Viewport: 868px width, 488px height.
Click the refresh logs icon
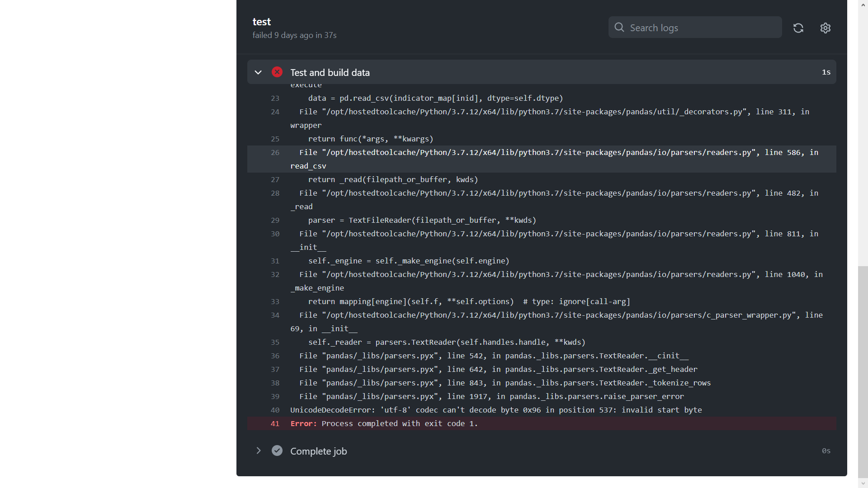click(798, 28)
